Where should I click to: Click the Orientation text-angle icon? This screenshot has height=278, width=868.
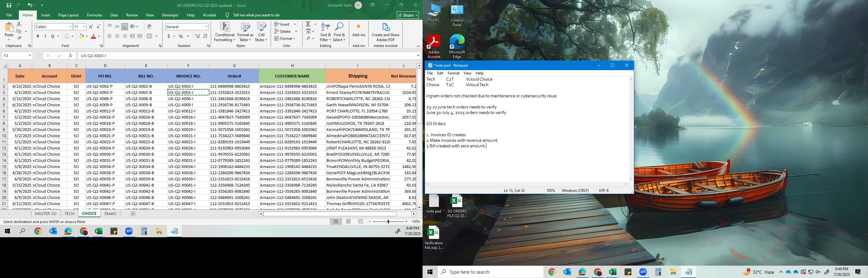pyautogui.click(x=133, y=27)
